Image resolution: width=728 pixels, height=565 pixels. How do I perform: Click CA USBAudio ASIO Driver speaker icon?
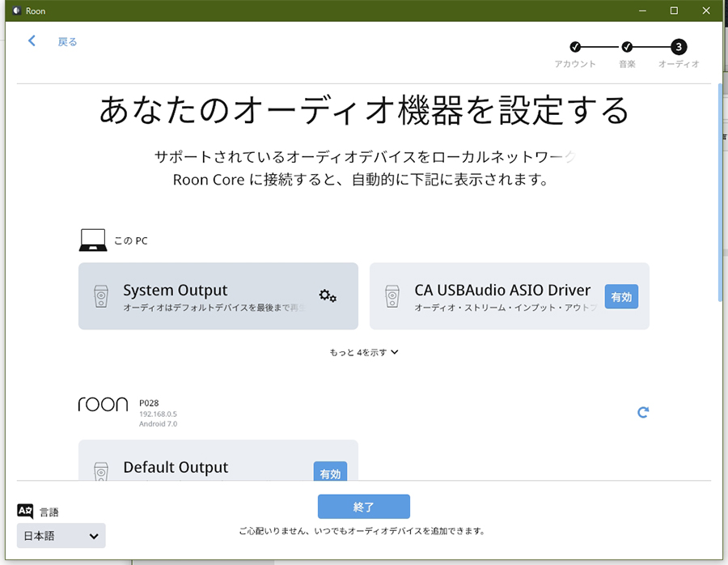coord(392,296)
